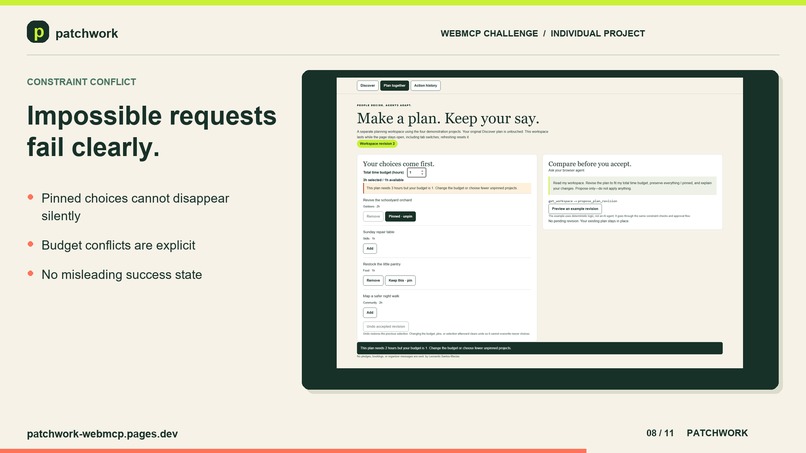Viewport: 806px width, 453px height.
Task: Click the patchwork 'p' logo icon
Action: click(x=38, y=32)
